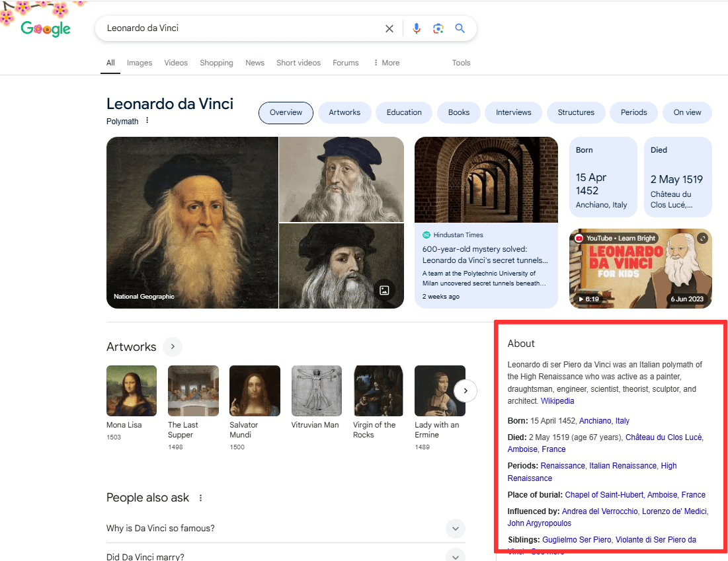This screenshot has width=728, height=561.
Task: Click the blue magnifier search icon
Action: pyautogui.click(x=460, y=28)
